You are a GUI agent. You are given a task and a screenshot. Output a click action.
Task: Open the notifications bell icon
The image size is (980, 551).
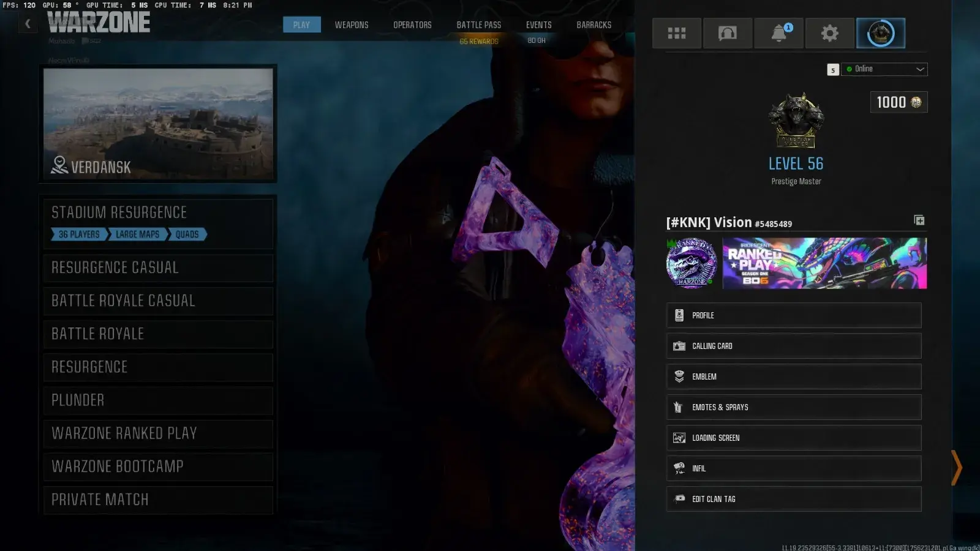pyautogui.click(x=778, y=33)
